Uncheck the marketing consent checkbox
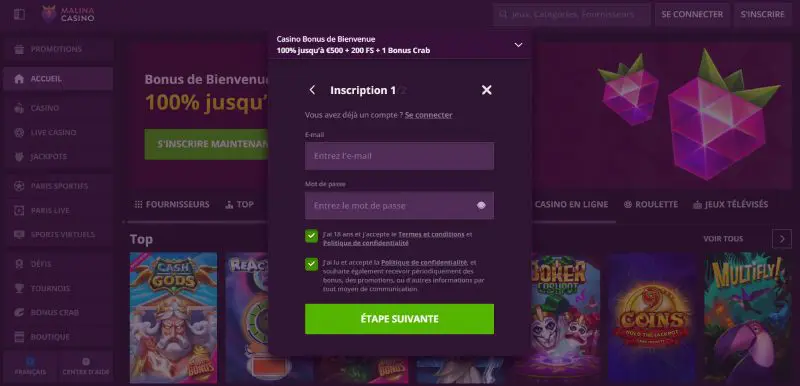This screenshot has height=386, width=800. 311,264
